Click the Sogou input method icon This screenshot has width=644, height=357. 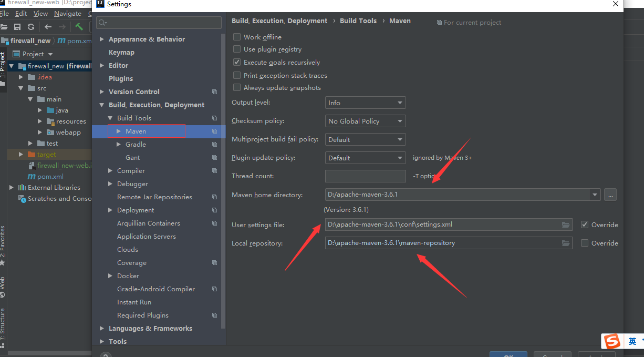tap(611, 342)
